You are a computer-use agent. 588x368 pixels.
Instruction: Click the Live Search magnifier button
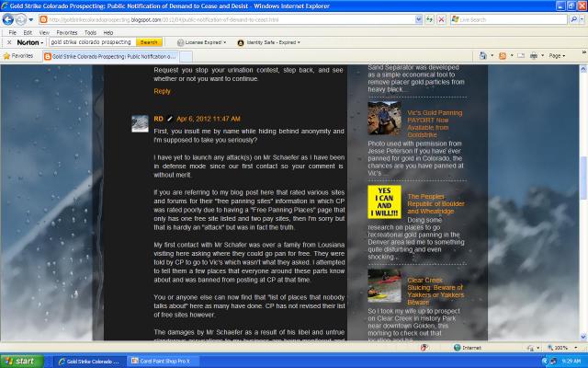pyautogui.click(x=573, y=19)
